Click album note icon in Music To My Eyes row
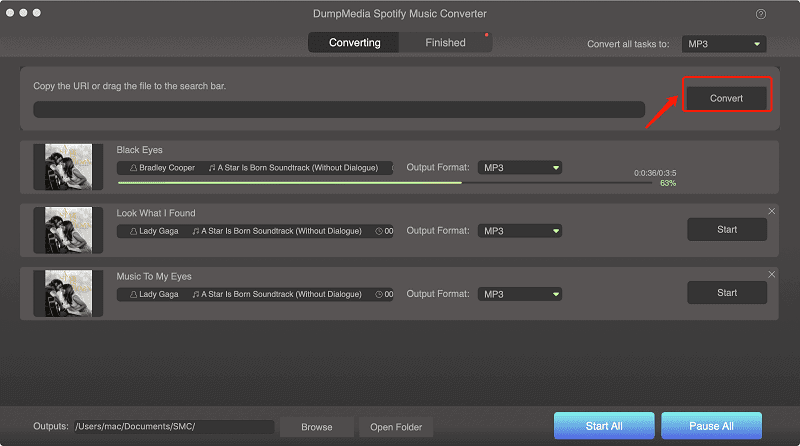The width and height of the screenshot is (800, 446). (195, 294)
